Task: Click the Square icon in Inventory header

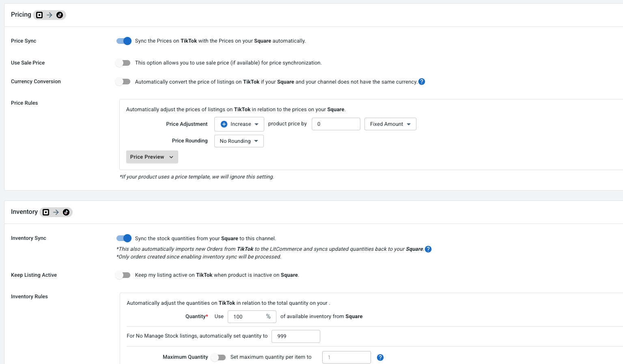Action: click(x=46, y=212)
